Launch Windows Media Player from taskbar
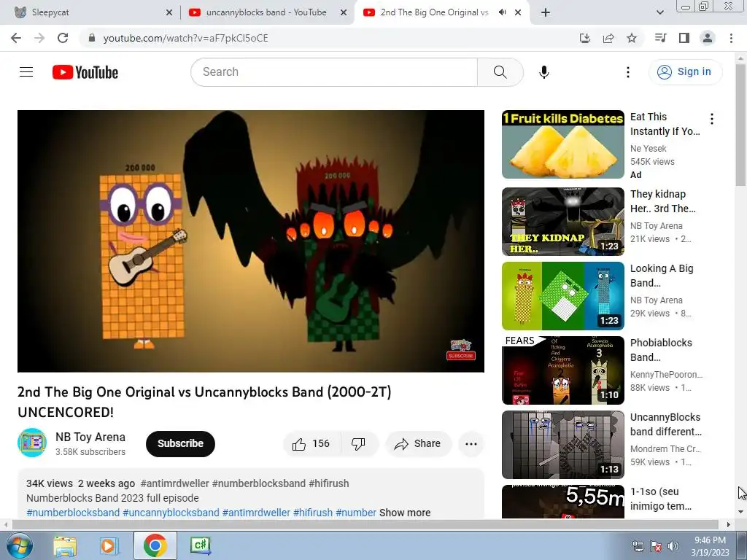Screen dimensions: 747x560 tap(109, 545)
